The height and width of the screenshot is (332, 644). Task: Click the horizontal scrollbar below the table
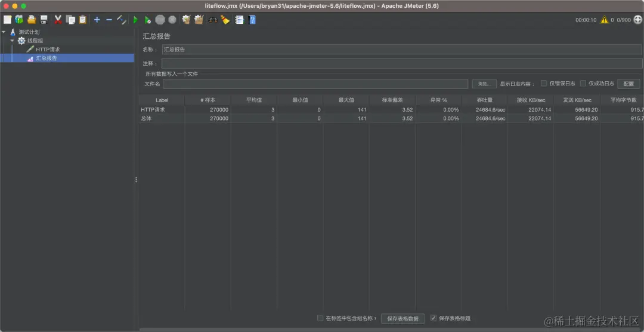pyautogui.click(x=390, y=329)
